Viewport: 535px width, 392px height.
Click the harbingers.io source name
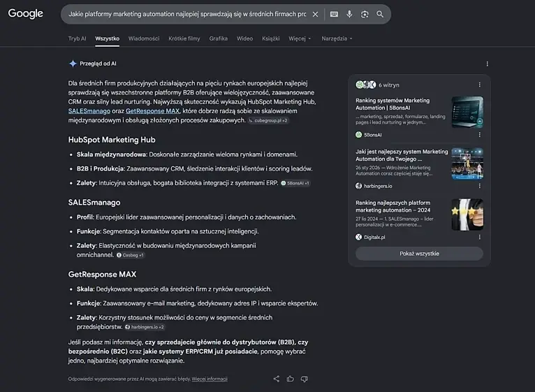[378, 186]
